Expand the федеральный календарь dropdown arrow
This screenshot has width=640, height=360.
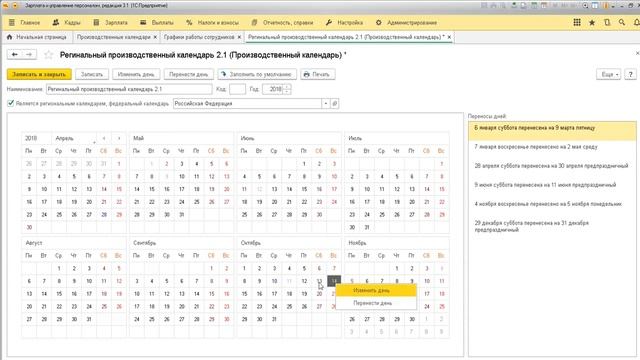click(x=326, y=104)
